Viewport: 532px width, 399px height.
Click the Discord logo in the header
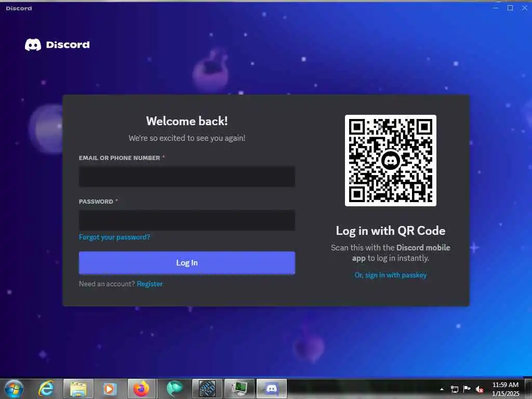[57, 45]
